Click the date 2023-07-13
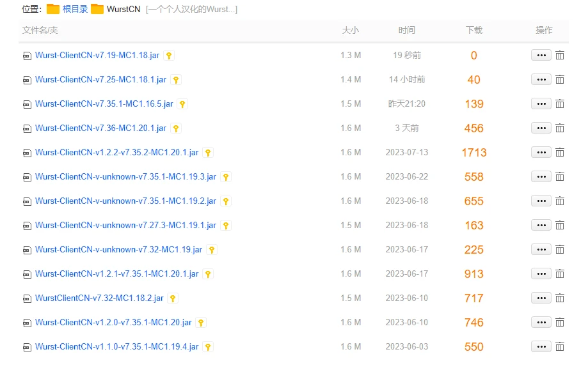Image resolution: width=588 pixels, height=370 pixels. [x=407, y=153]
